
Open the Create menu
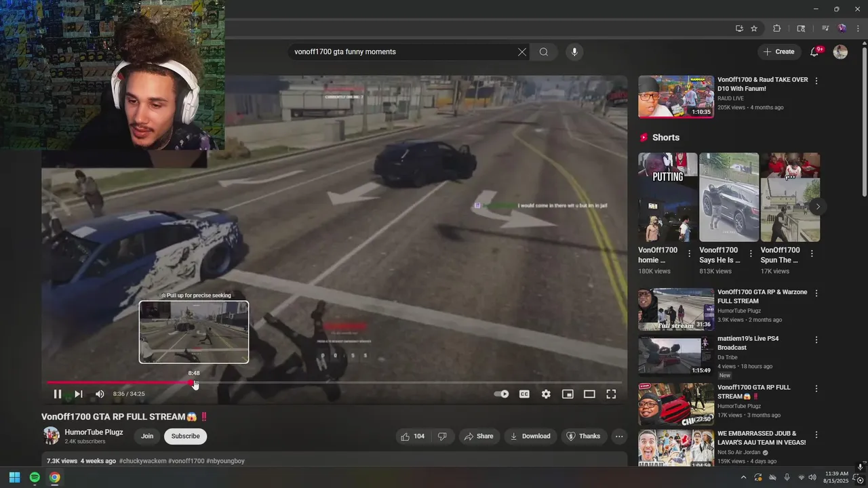778,52
